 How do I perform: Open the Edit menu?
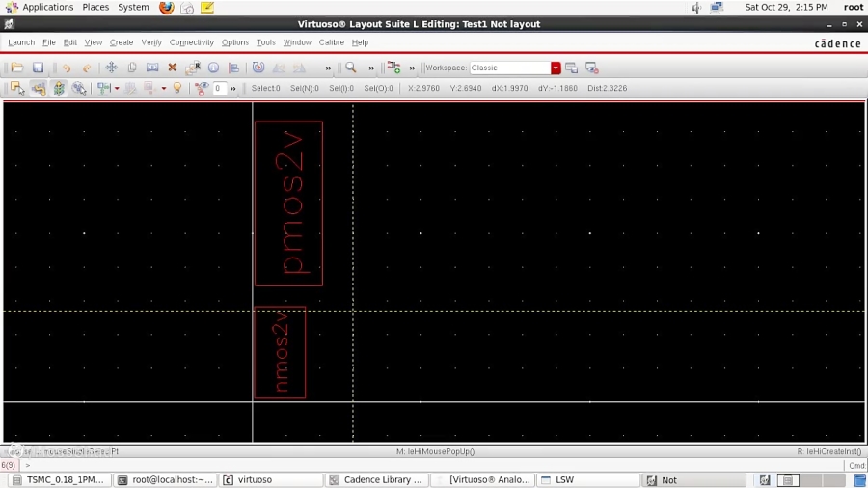click(69, 42)
